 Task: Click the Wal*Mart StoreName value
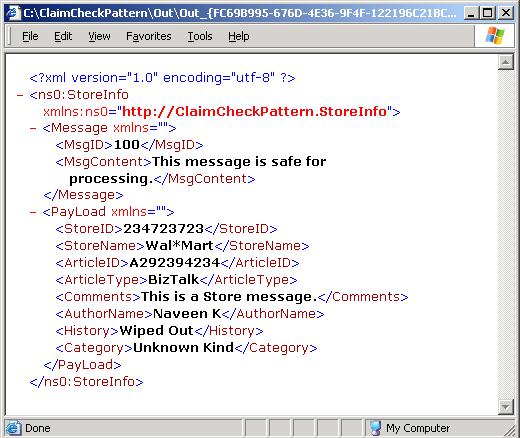179,246
